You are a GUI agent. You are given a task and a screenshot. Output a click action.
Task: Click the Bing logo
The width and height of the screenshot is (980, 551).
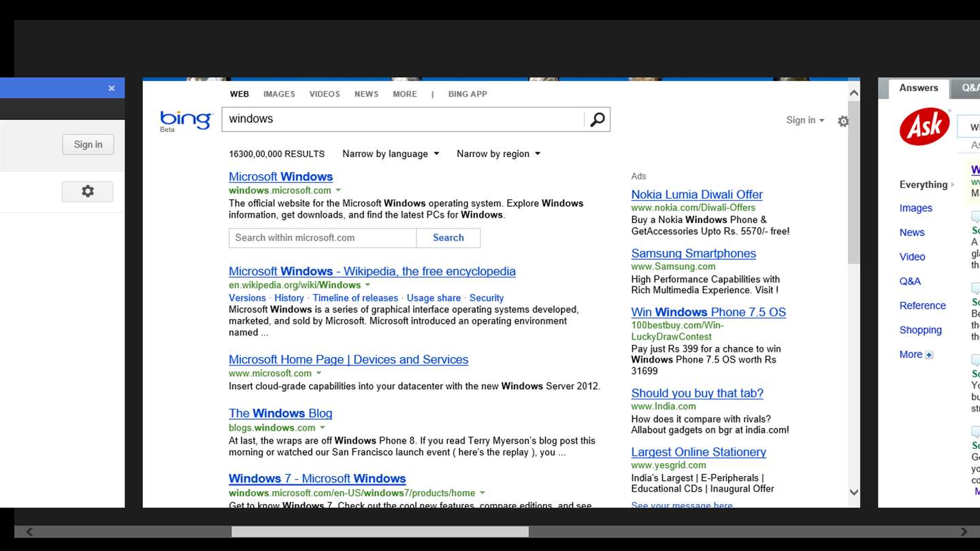186,120
